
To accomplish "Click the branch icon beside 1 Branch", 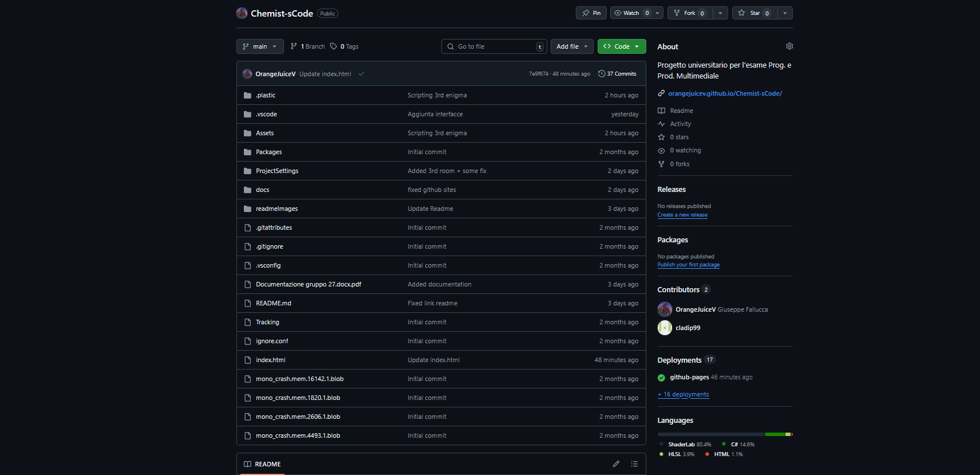I will (294, 46).
